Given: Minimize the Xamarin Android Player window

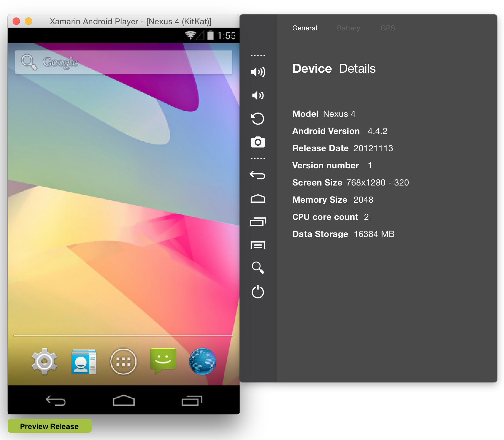Looking at the screenshot, I should point(29,21).
